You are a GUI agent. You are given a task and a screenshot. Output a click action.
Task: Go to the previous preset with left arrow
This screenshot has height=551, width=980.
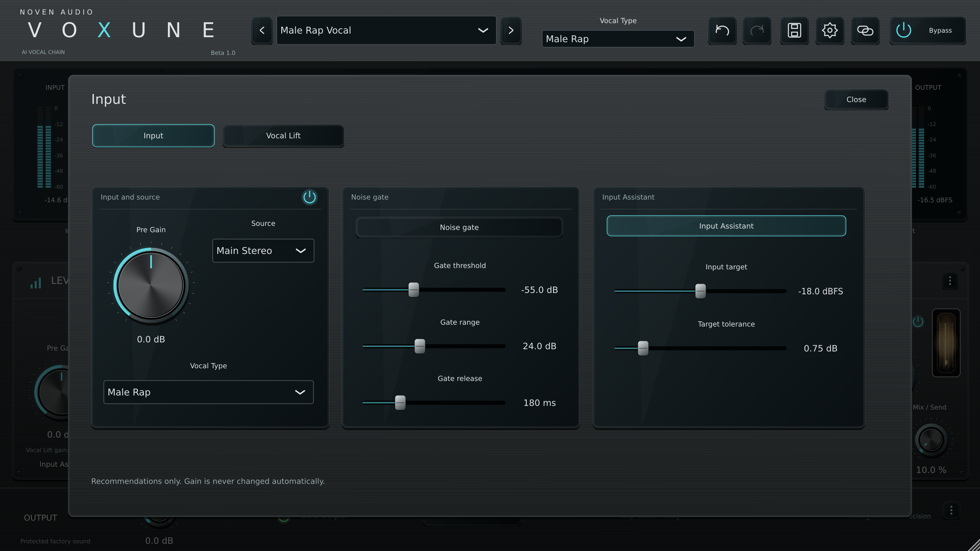(x=262, y=30)
